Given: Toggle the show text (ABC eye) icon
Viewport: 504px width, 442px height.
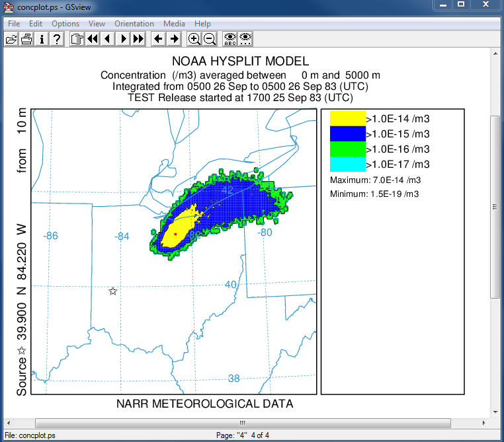Looking at the screenshot, I should tap(230, 39).
